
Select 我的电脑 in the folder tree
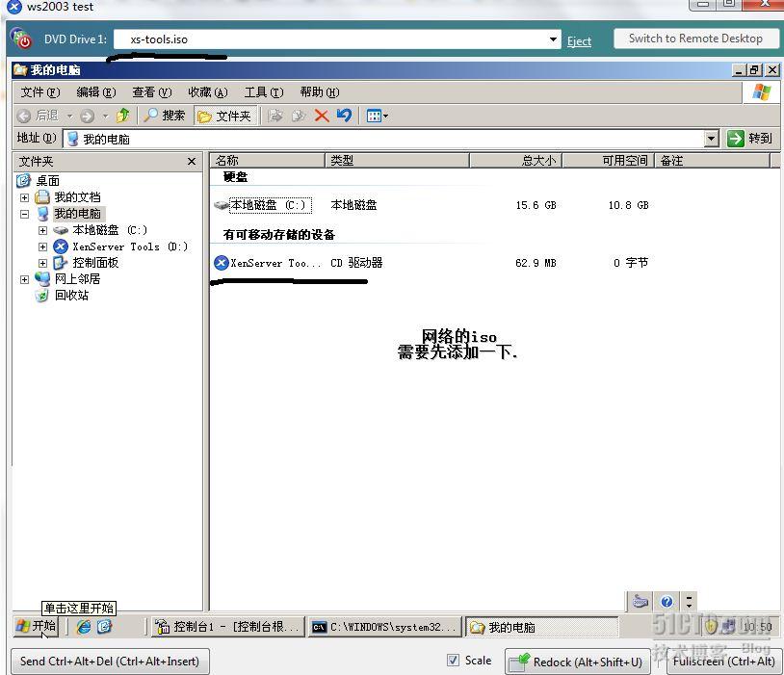77,214
